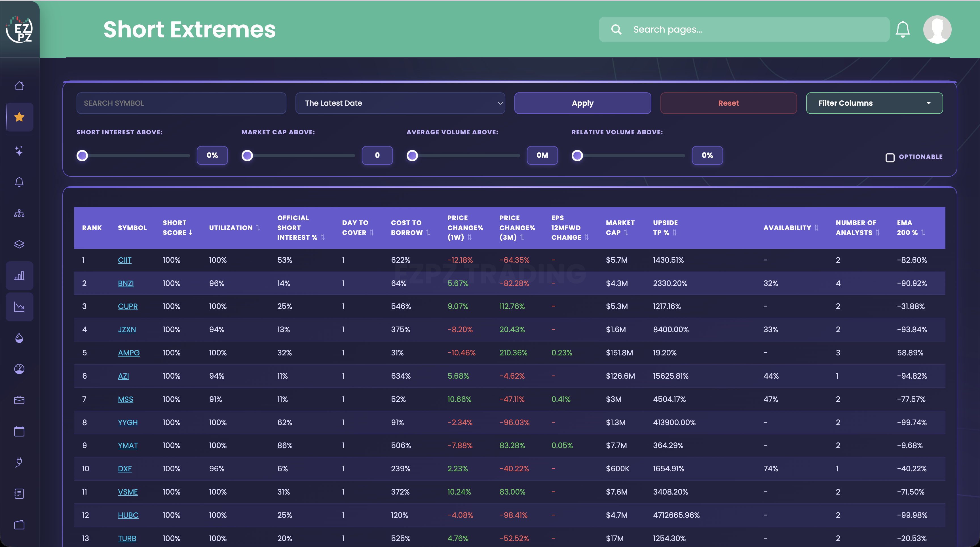Open the briefcase sidebar icon
The image size is (980, 547).
click(19, 400)
